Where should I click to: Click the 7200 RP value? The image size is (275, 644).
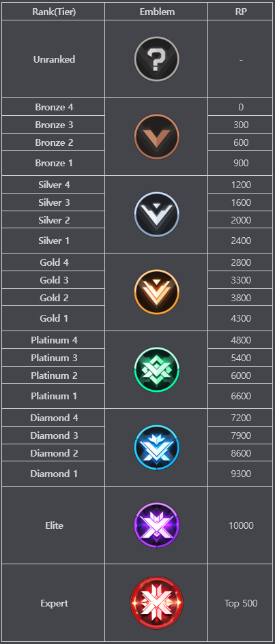(241, 418)
